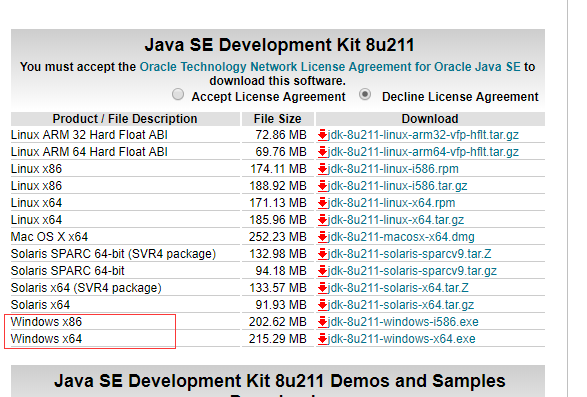Click Demos and Samples section heading

280,381
